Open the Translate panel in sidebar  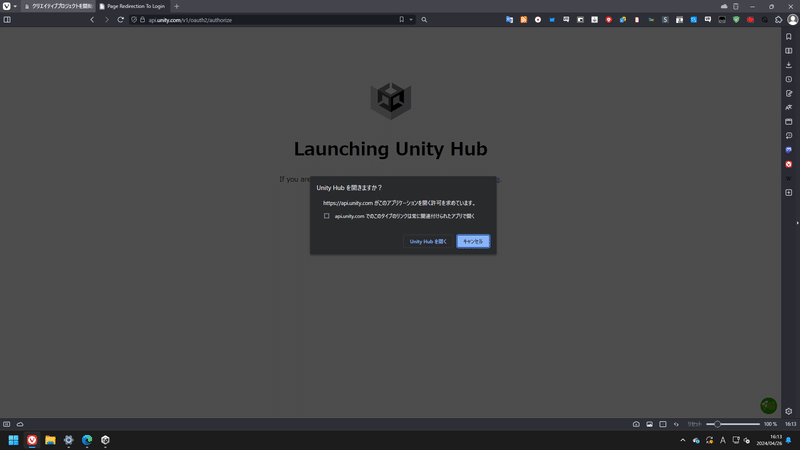789,108
